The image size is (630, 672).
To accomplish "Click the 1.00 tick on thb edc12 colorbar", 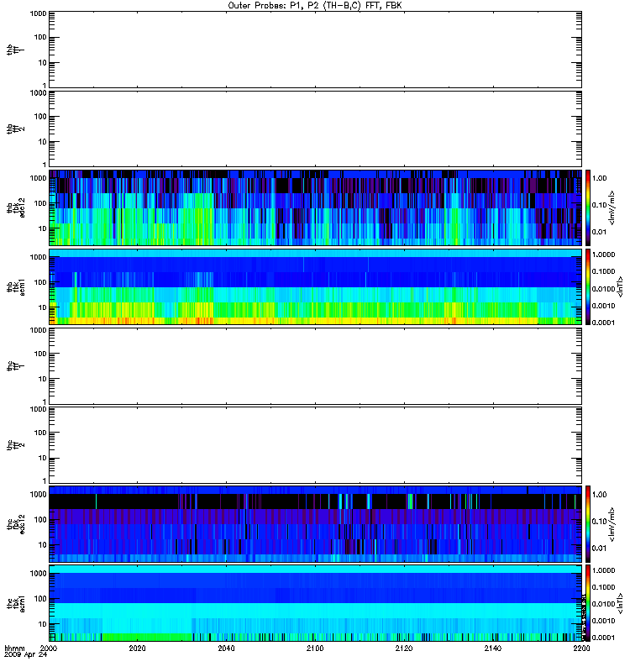I will coord(599,178).
